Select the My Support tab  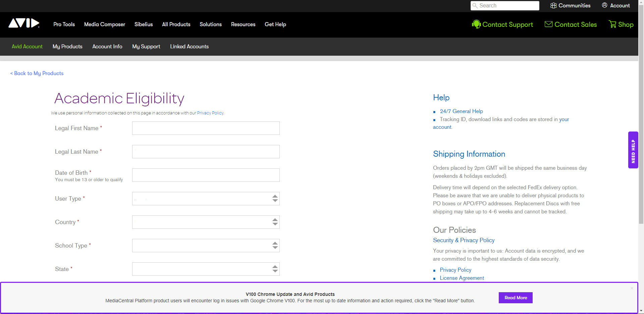click(146, 47)
